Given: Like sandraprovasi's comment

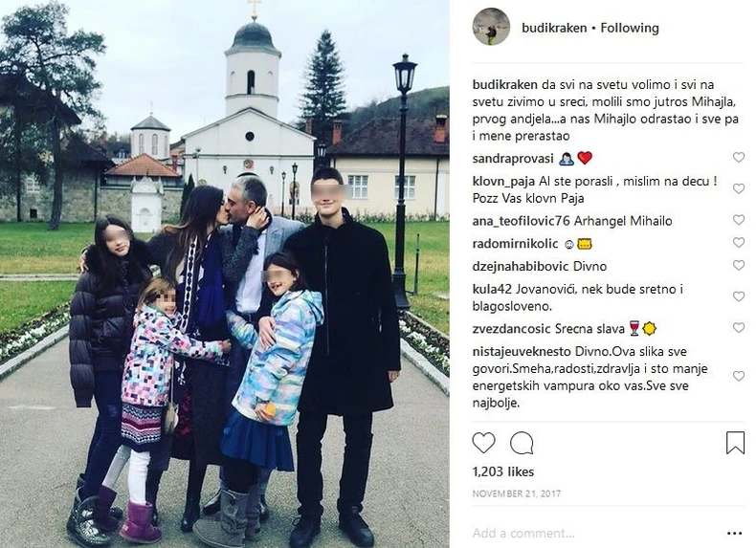Looking at the screenshot, I should point(739,157).
